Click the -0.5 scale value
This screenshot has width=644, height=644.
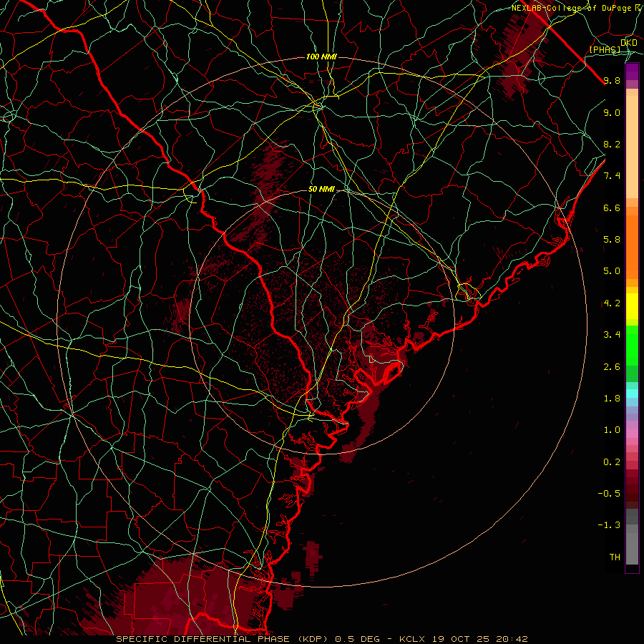point(609,493)
